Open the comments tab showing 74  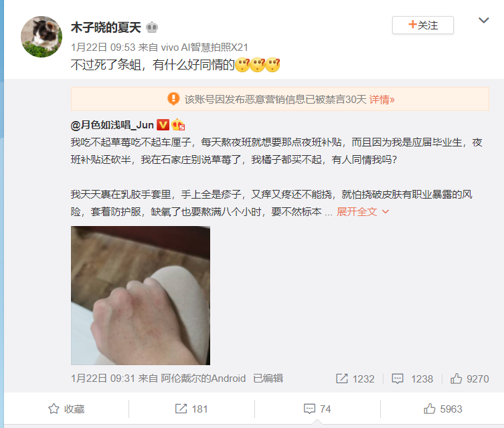[x=317, y=409]
